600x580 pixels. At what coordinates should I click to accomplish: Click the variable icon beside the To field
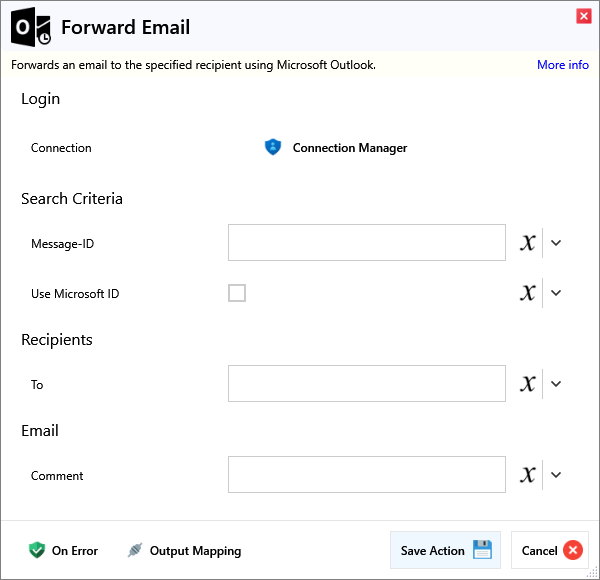click(x=528, y=384)
